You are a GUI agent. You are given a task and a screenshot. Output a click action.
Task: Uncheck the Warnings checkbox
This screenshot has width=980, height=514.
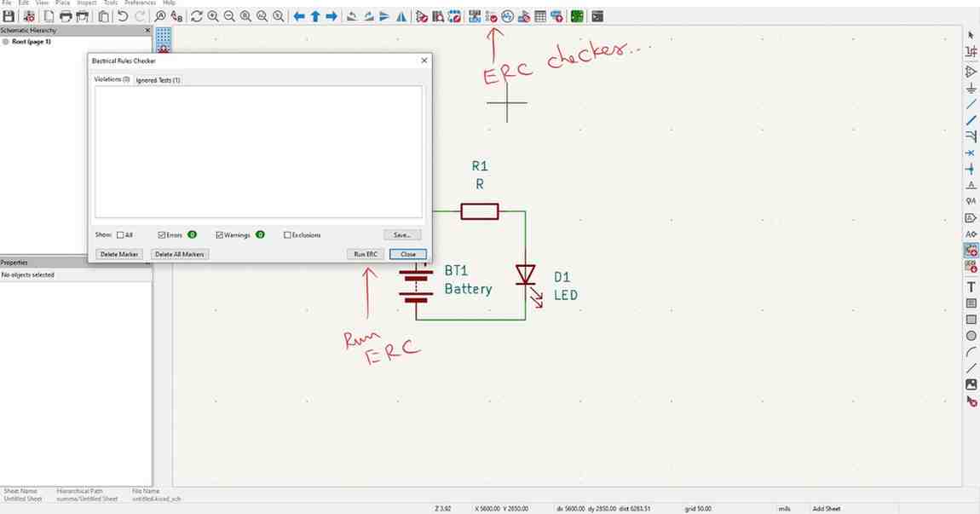219,235
